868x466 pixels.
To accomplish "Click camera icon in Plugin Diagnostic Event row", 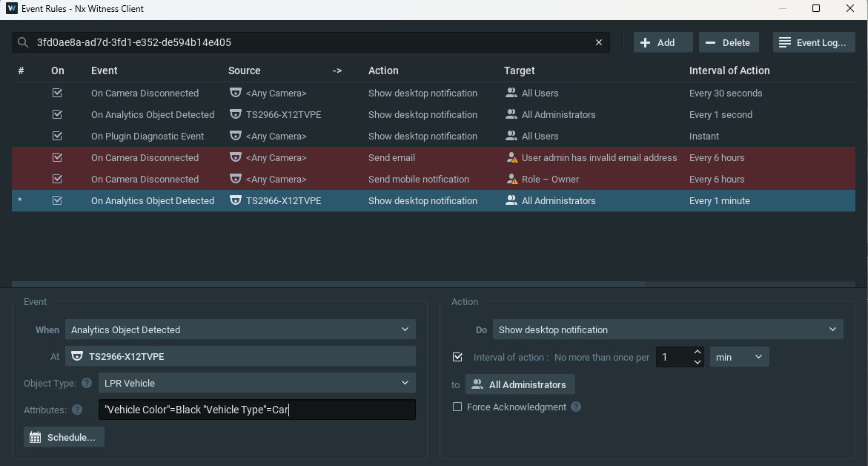I will [235, 137].
